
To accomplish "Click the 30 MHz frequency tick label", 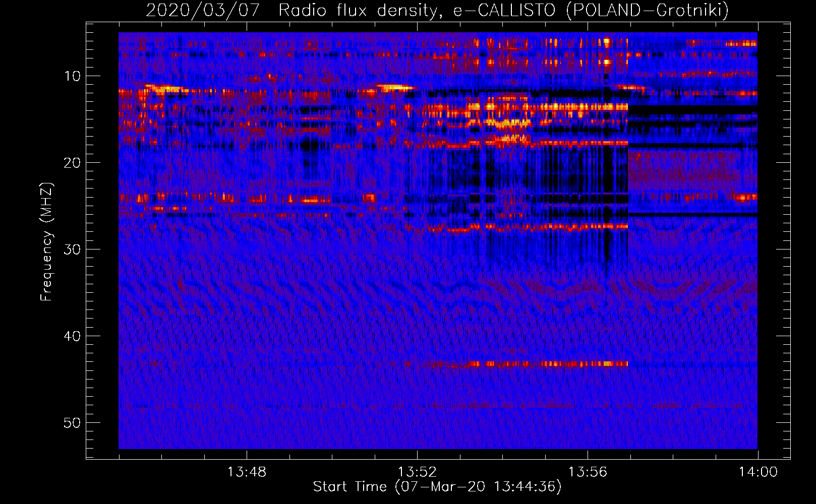I will pos(72,249).
